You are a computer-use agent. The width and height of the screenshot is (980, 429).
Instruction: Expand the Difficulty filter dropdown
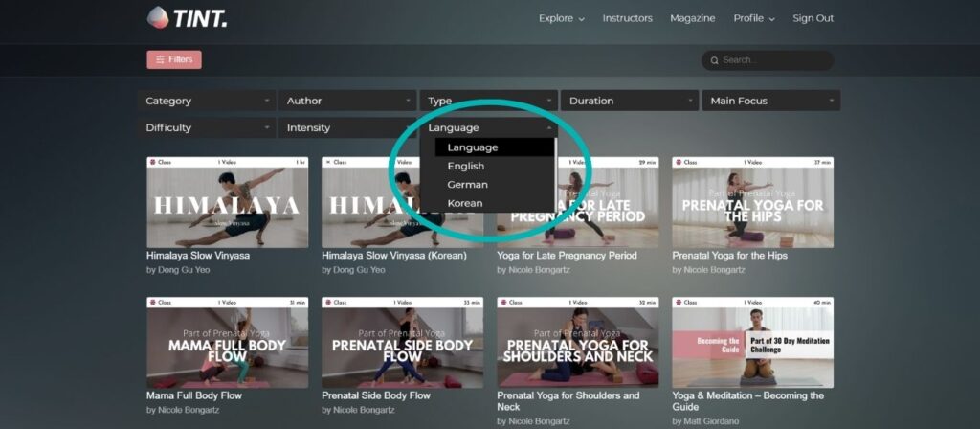pos(209,127)
